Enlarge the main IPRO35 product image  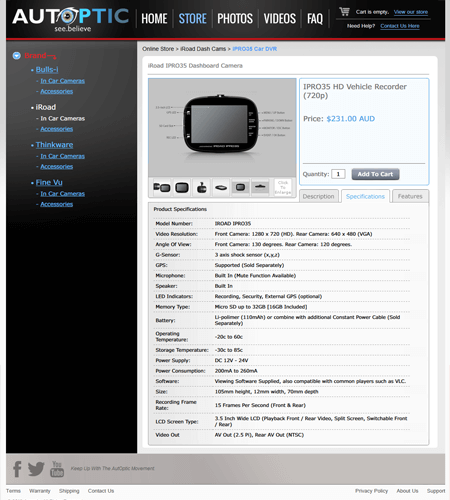point(222,128)
